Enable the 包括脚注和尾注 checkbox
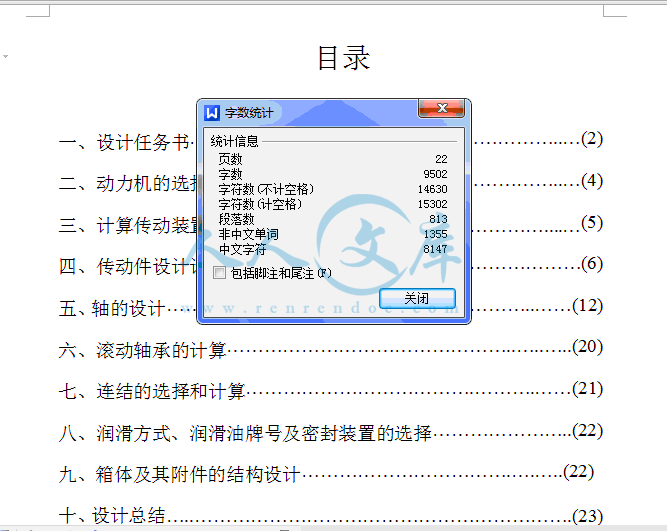Viewport: 667px width, 531px height. (219, 273)
